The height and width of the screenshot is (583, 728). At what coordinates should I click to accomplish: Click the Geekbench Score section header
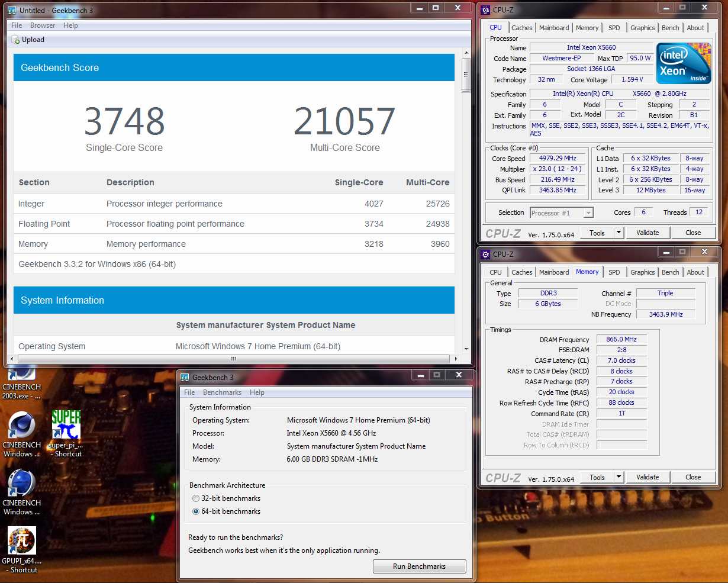234,67
